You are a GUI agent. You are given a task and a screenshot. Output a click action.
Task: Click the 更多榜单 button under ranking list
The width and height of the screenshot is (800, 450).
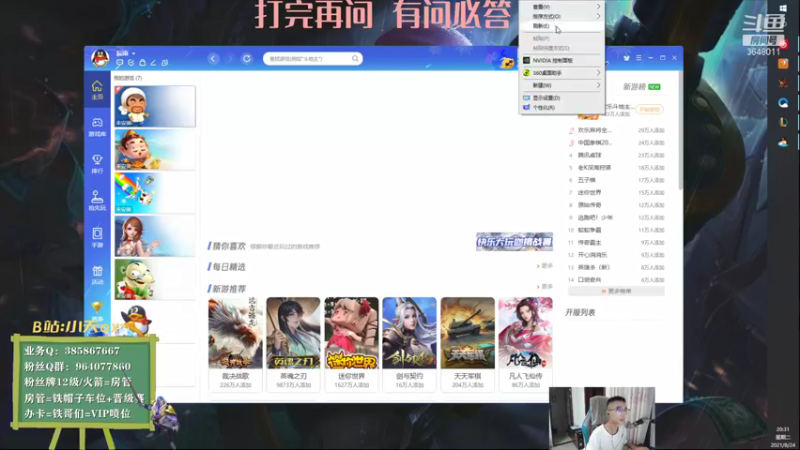pyautogui.click(x=616, y=291)
